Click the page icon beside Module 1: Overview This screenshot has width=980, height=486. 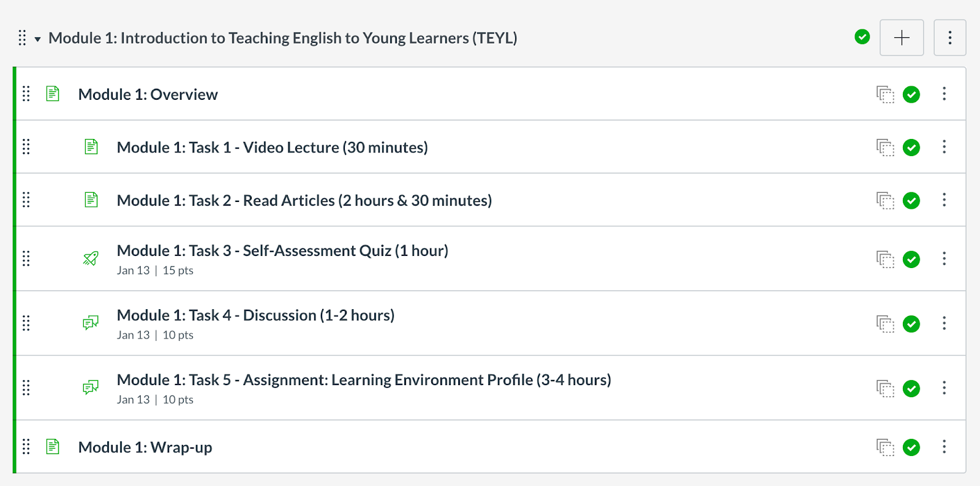(53, 94)
